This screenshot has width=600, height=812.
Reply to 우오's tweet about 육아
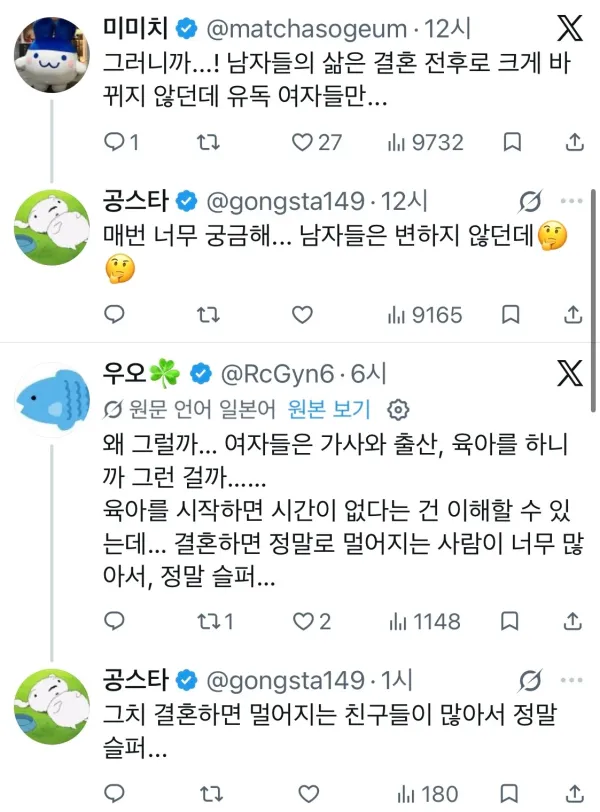coord(114,621)
